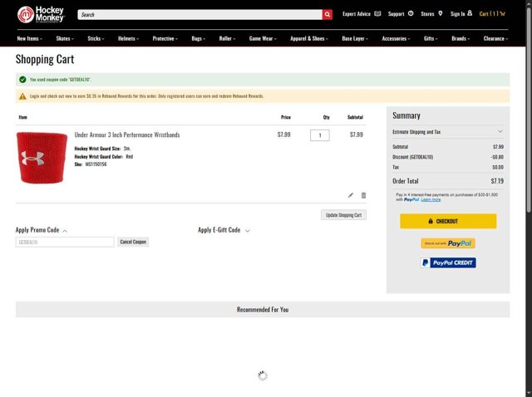This screenshot has width=532, height=397.
Task: Click the red search magnifier button
Action: coord(327,15)
